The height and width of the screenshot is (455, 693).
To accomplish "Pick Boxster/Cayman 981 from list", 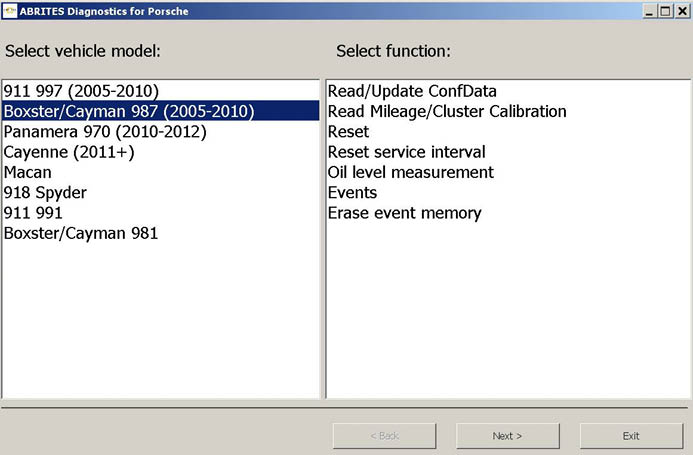I will (81, 233).
